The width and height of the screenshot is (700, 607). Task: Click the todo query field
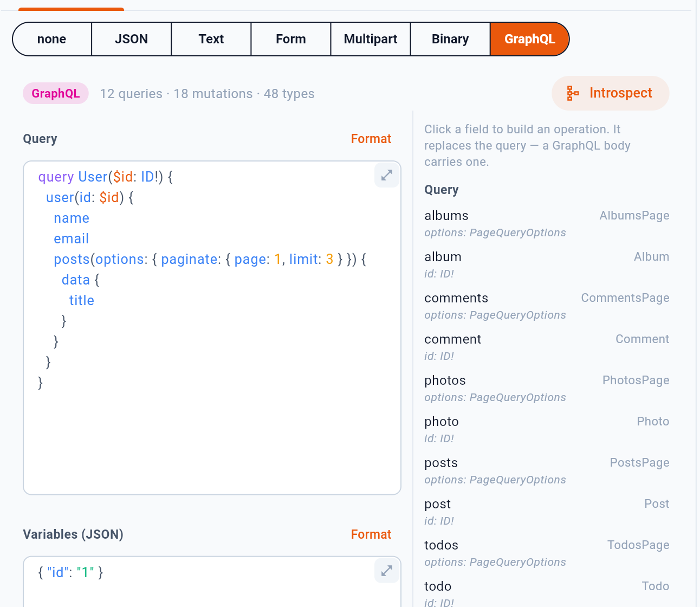pos(547,593)
